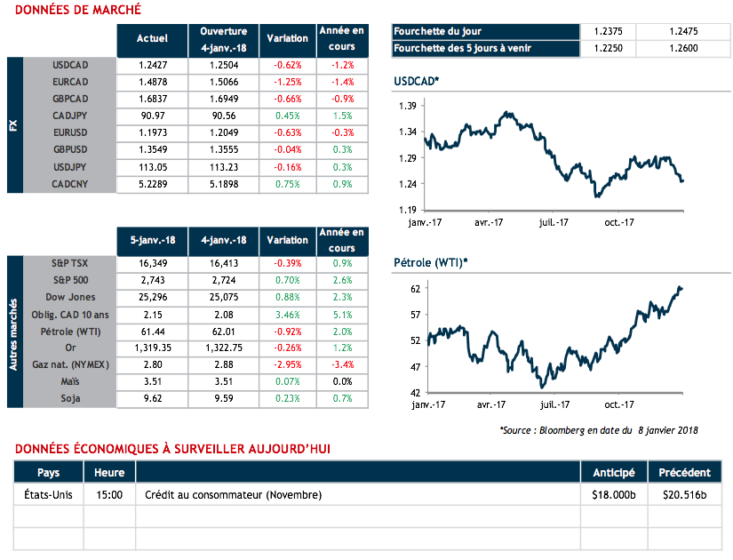This screenshot has height=560, width=733.
Task: Click the 'Autres marchés' vertical label
Action: pos(14,332)
